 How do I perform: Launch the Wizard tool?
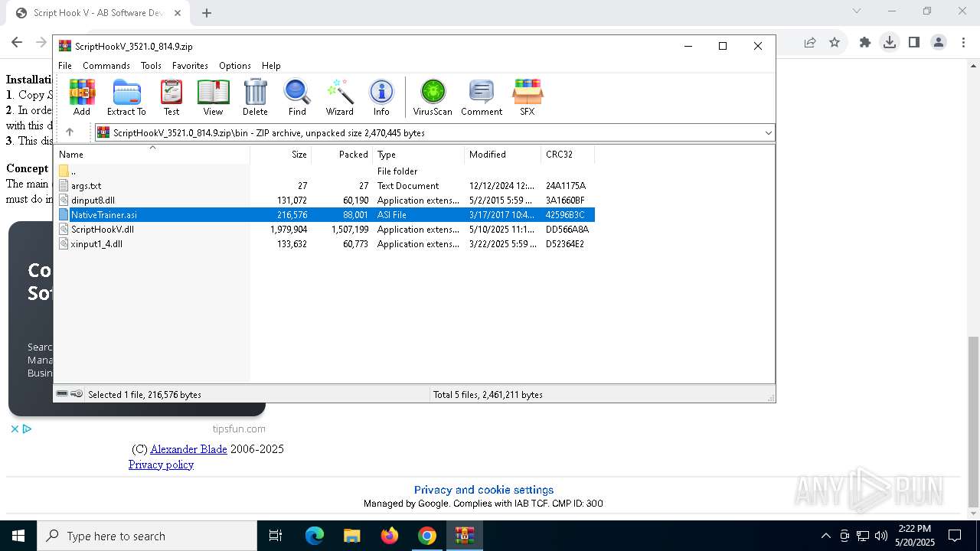(x=339, y=97)
